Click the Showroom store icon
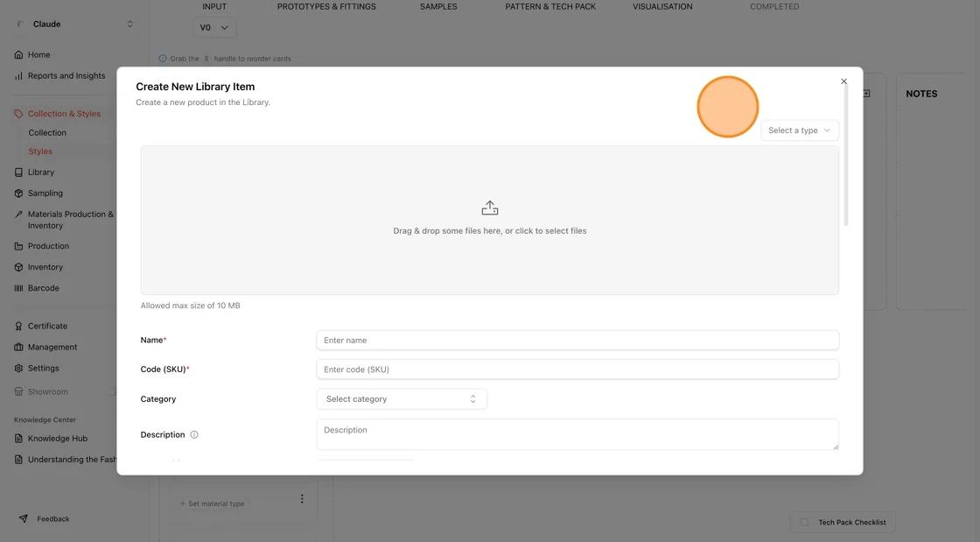This screenshot has width=980, height=542. (x=18, y=392)
